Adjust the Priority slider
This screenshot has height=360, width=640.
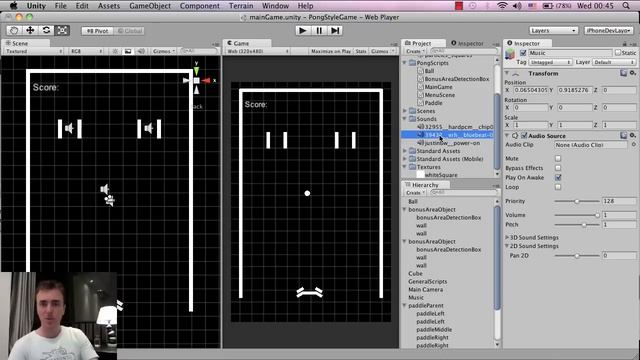(577, 201)
